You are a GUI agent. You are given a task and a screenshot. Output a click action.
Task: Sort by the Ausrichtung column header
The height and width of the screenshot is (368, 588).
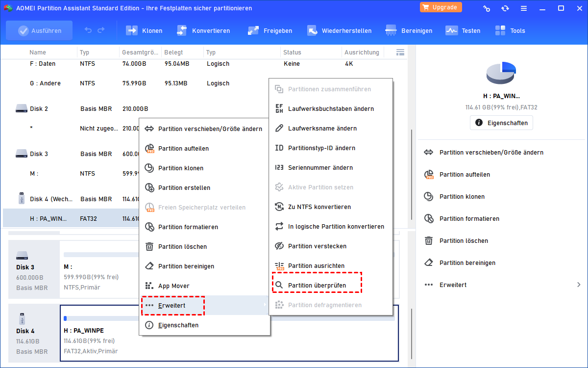pyautogui.click(x=362, y=52)
